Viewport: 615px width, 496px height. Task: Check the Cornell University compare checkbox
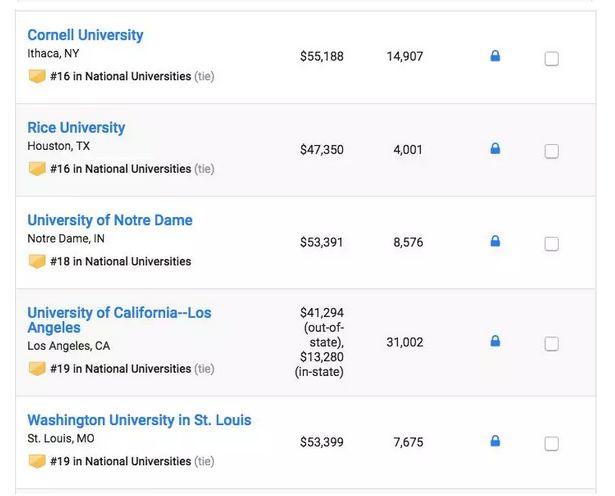[551, 59]
